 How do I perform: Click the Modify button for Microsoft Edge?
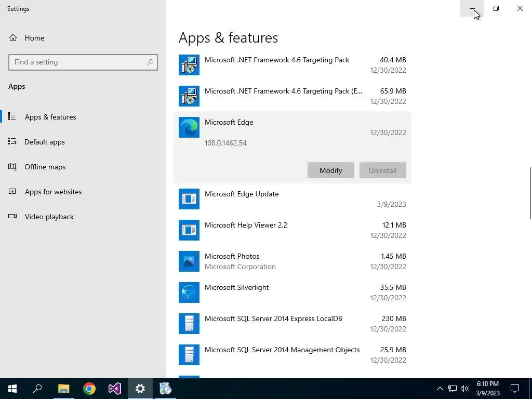[x=331, y=170]
